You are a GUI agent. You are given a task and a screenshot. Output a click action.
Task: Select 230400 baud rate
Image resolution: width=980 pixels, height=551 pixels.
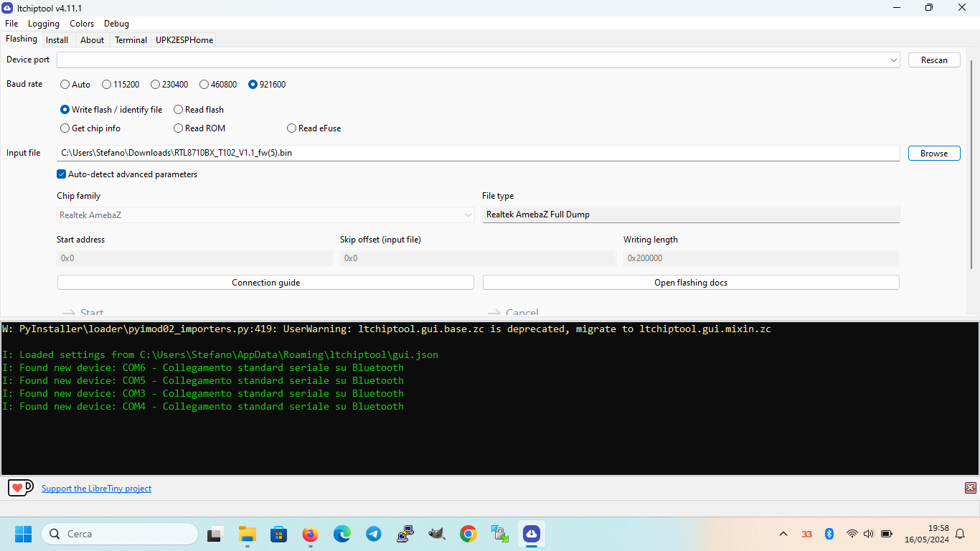tap(169, 85)
